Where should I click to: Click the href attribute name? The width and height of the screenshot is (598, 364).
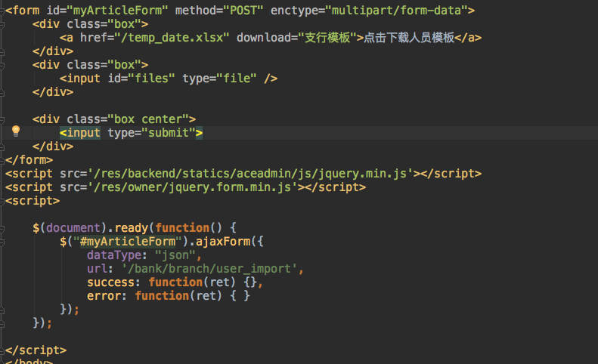pyautogui.click(x=93, y=37)
